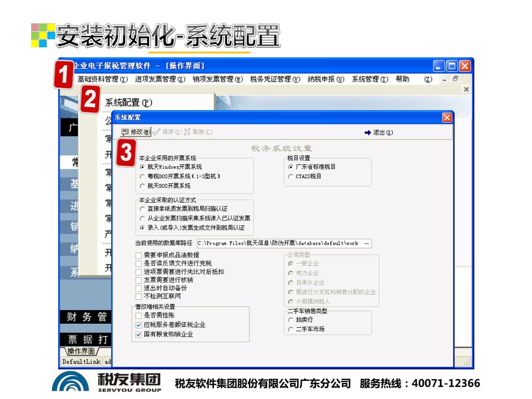Click the 修改 toolbar button
The image size is (532, 399).
coord(136,132)
